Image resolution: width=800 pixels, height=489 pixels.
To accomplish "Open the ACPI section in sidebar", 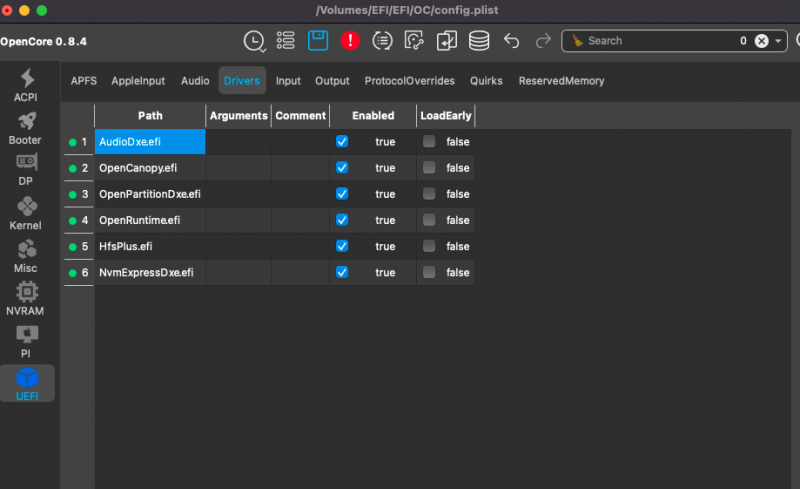I will tap(27, 86).
